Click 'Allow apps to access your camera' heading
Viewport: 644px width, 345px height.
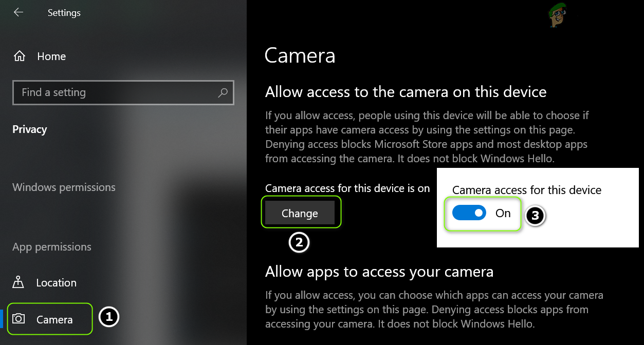379,272
